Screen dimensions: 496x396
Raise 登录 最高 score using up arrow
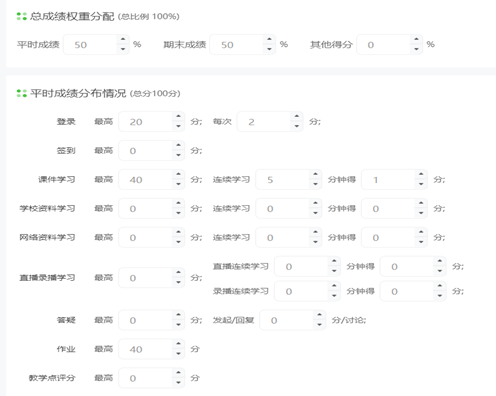click(x=178, y=117)
